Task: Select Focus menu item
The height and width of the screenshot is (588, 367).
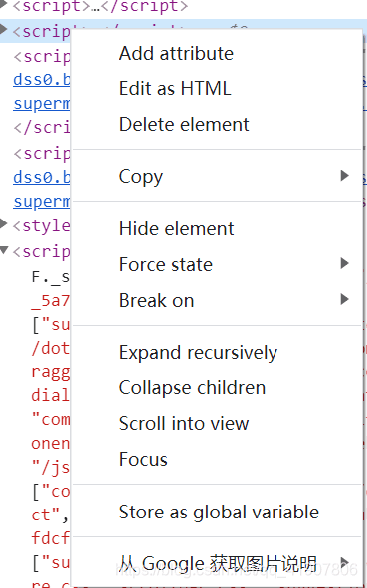Action: (216, 459)
